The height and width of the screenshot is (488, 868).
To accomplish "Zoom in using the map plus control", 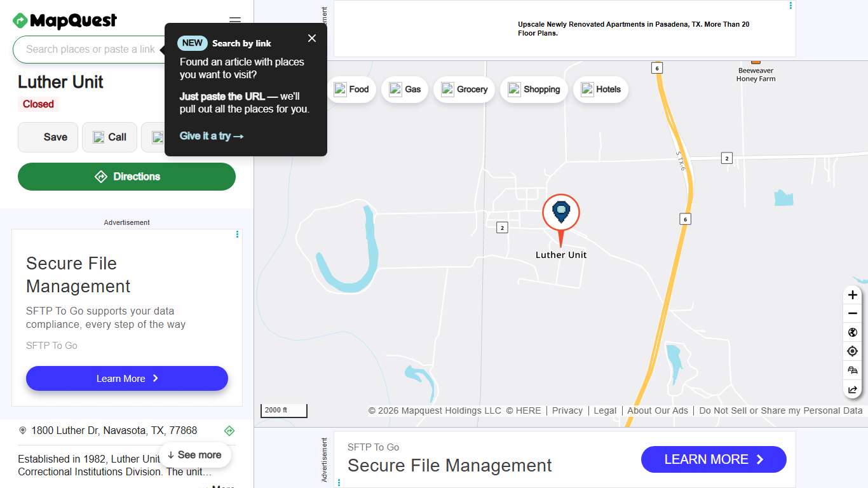I will pyautogui.click(x=852, y=295).
